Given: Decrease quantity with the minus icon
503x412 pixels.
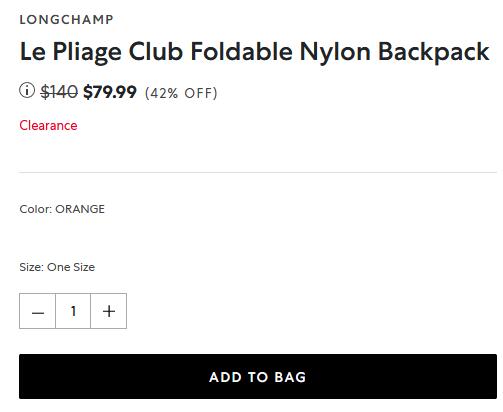Looking at the screenshot, I should point(37,311).
